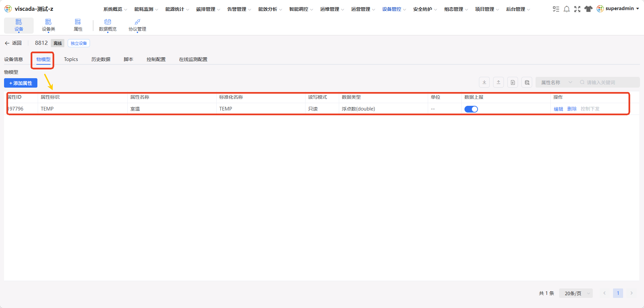Expand the 智能调控 menu
The height and width of the screenshot is (308, 644).
point(301,9)
